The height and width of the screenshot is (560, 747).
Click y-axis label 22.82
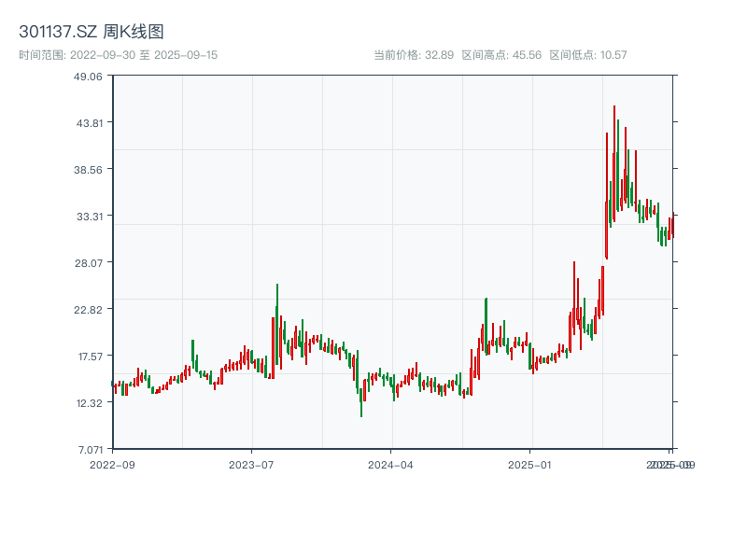88,310
